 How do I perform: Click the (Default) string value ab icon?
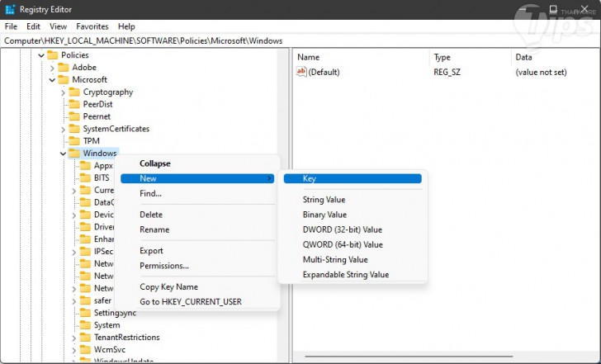301,72
